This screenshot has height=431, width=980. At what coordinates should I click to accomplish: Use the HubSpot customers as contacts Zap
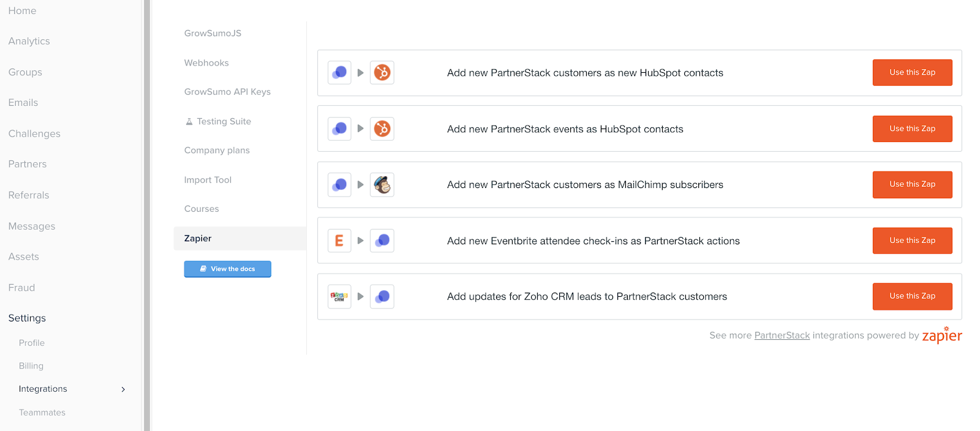pos(912,72)
